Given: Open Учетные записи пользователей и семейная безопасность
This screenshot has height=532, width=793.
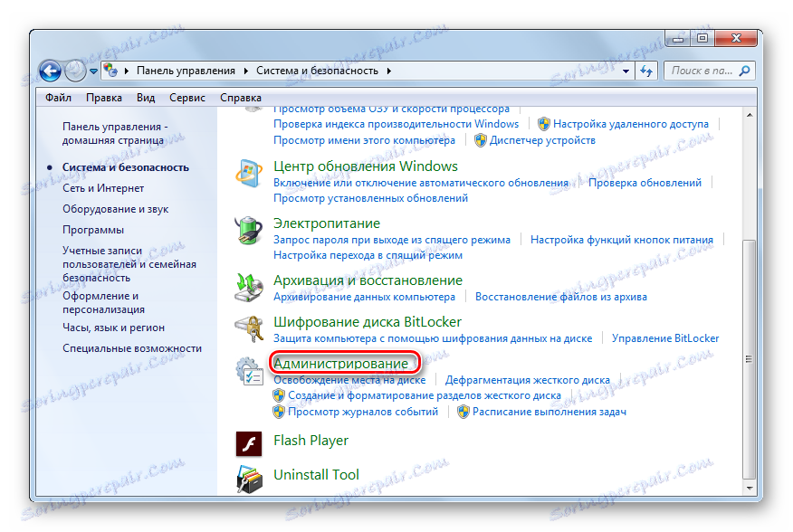Looking at the screenshot, I should coord(129,264).
